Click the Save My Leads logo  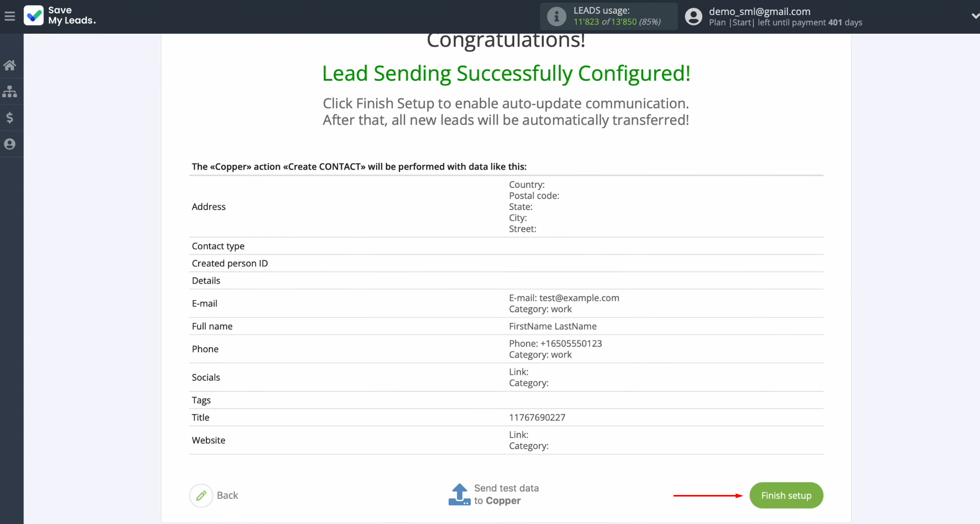tap(60, 16)
